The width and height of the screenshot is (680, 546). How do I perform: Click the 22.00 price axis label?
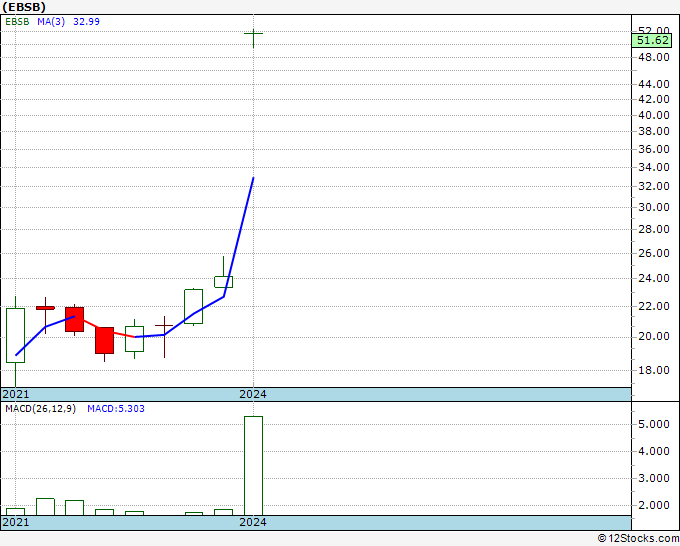click(654, 306)
